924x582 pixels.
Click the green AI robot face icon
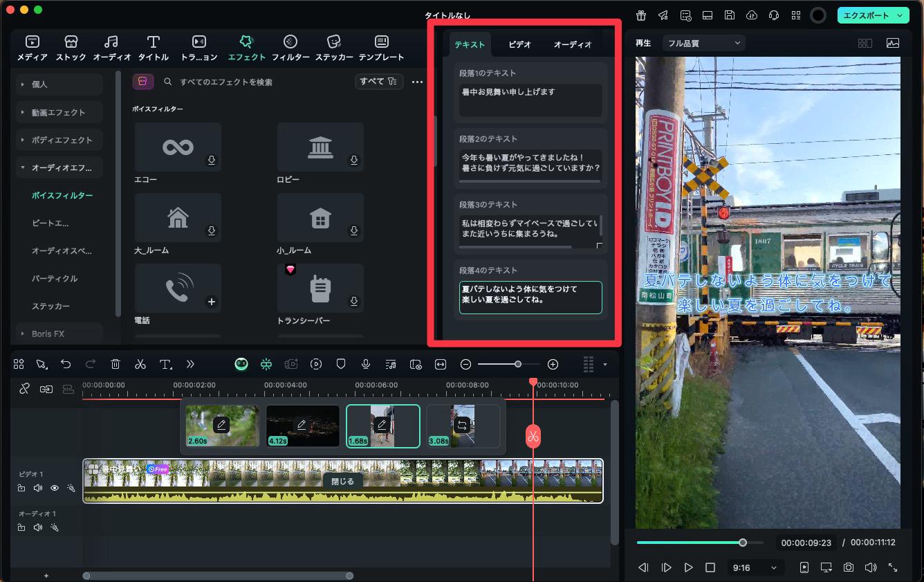241,364
